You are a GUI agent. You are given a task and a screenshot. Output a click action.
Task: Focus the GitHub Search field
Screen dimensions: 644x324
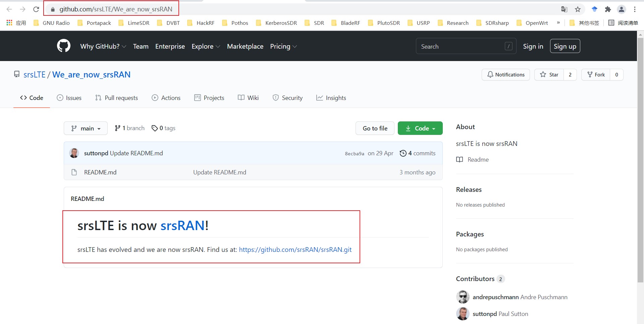466,46
